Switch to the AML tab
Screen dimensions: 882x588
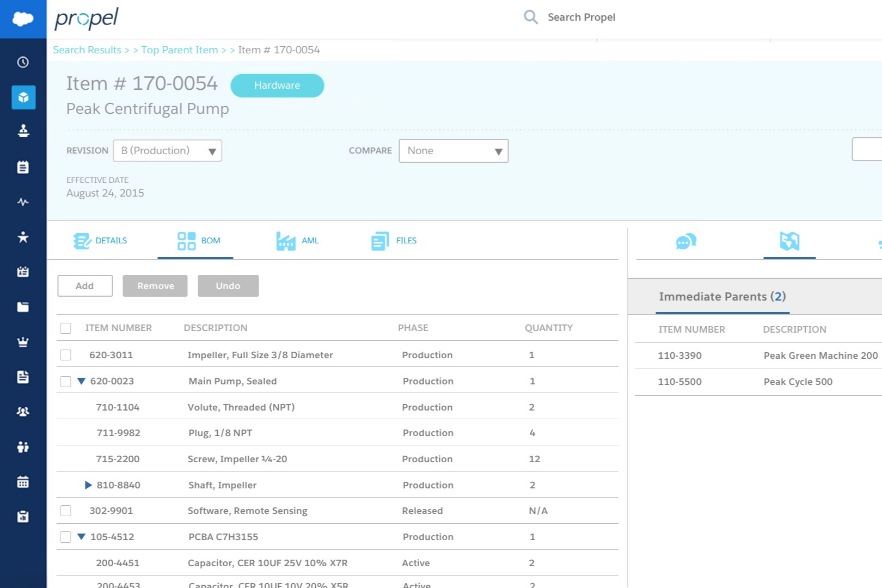tap(298, 240)
